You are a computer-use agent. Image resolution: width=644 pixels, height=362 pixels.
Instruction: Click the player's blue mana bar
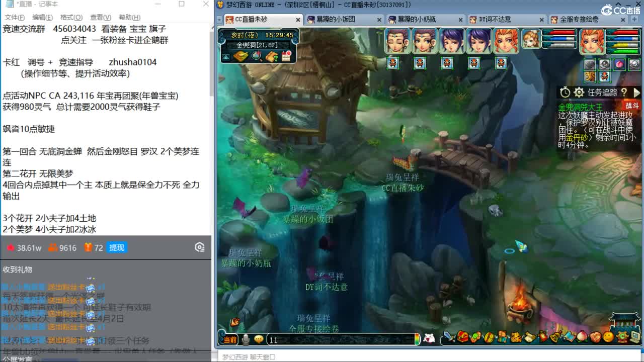tap(623, 39)
